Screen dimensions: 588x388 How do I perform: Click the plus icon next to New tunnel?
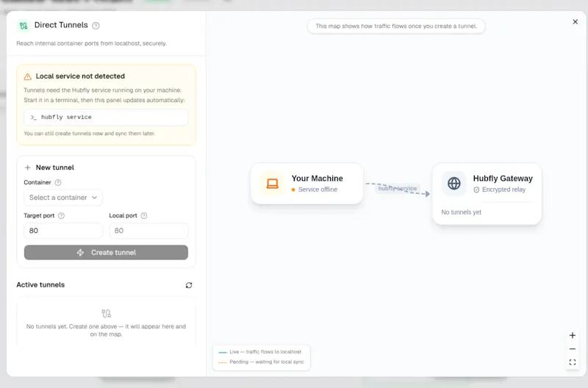(27, 168)
